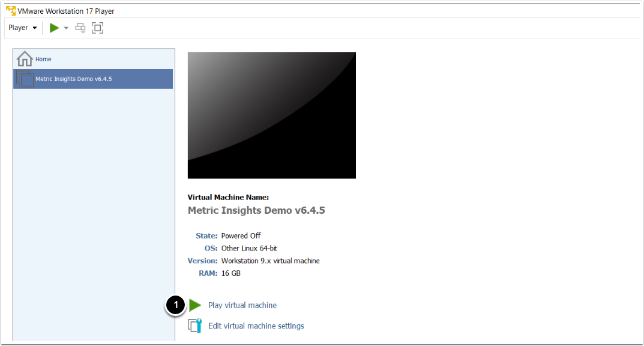This screenshot has height=346, width=644.
Task: Click the Home house icon
Action: tap(25, 59)
